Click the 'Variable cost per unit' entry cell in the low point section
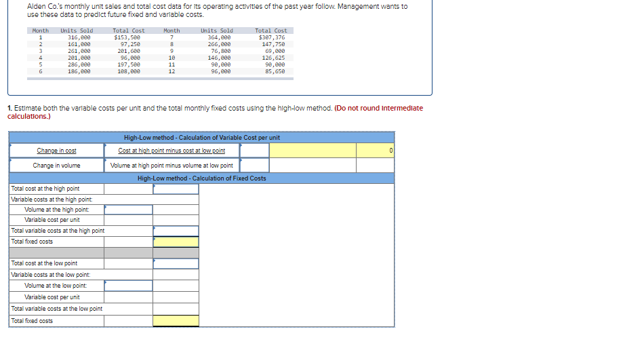The height and width of the screenshot is (342, 644). click(128, 297)
